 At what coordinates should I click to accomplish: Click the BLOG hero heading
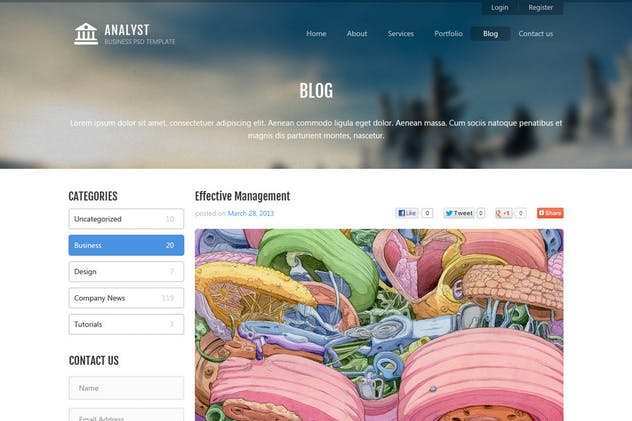[316, 91]
